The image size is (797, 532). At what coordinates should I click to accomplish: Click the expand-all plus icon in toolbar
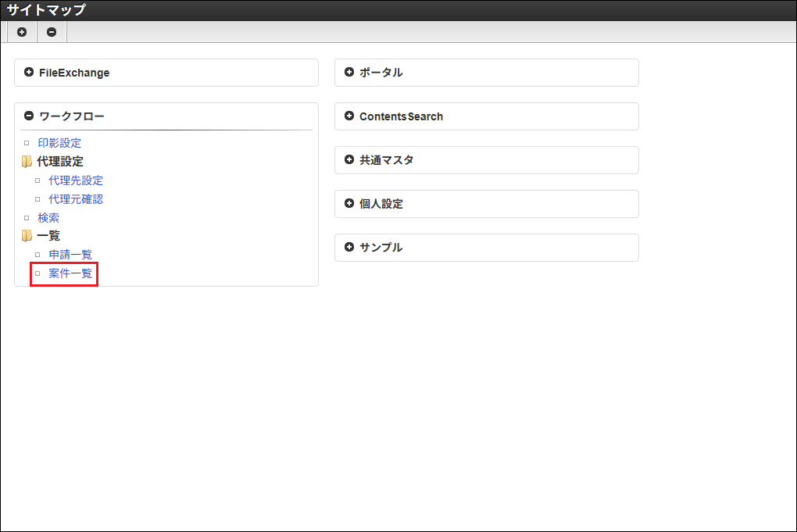click(22, 32)
